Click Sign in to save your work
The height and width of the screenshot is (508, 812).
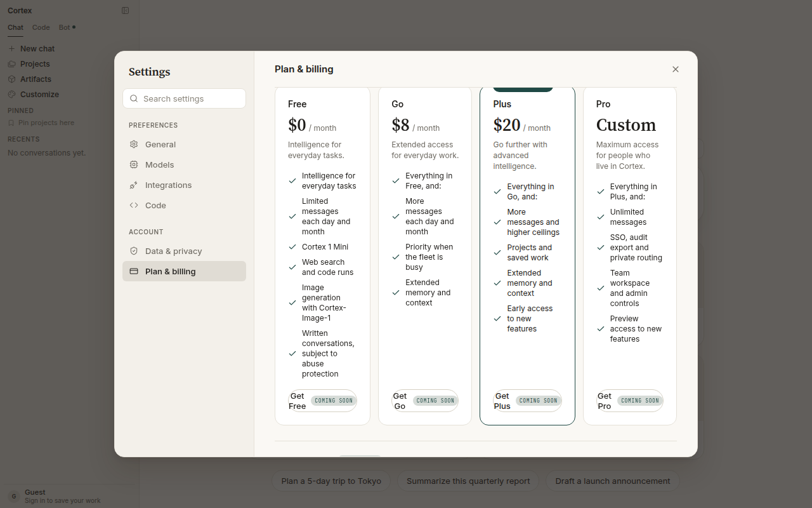point(63,500)
